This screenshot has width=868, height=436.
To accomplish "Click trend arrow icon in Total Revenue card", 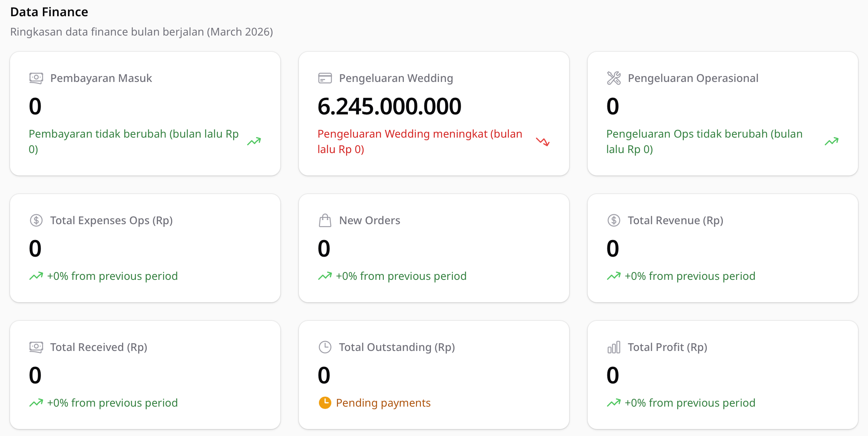I will tap(614, 276).
